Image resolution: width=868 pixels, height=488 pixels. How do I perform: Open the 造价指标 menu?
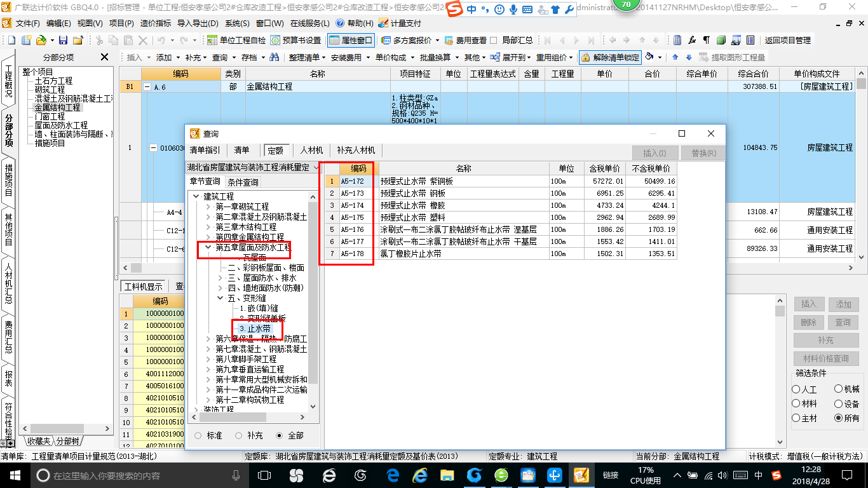(156, 23)
